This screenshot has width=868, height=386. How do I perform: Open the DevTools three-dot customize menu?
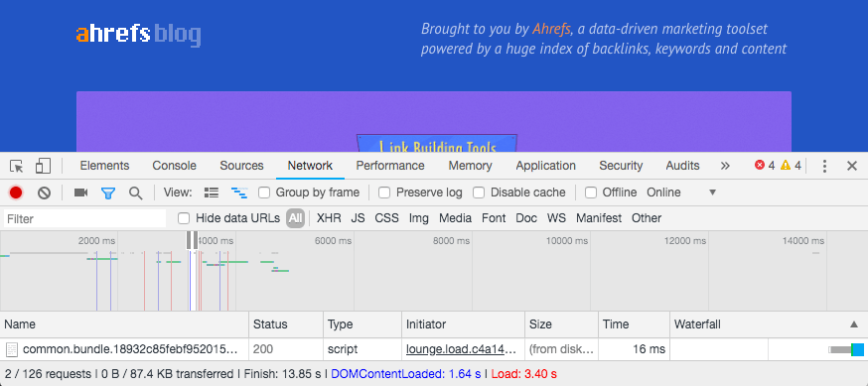point(825,166)
